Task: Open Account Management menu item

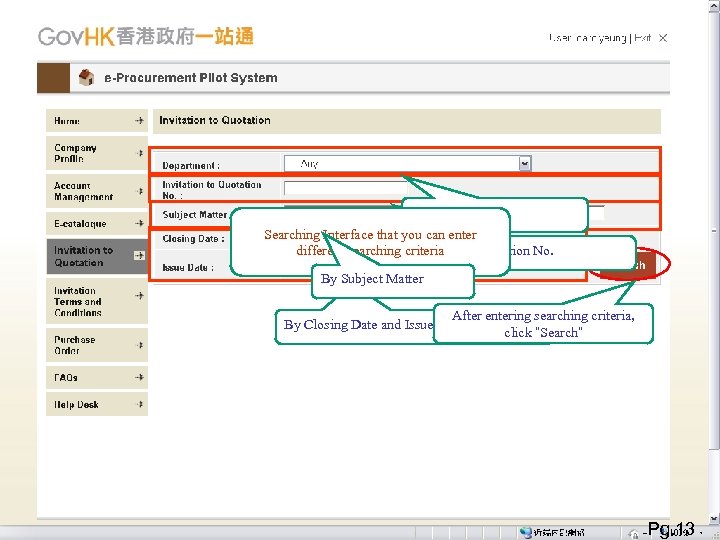Action: point(97,191)
